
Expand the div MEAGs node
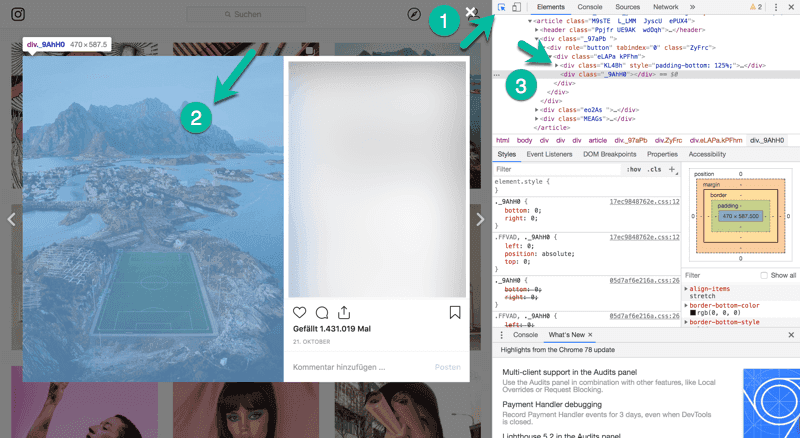pos(537,119)
